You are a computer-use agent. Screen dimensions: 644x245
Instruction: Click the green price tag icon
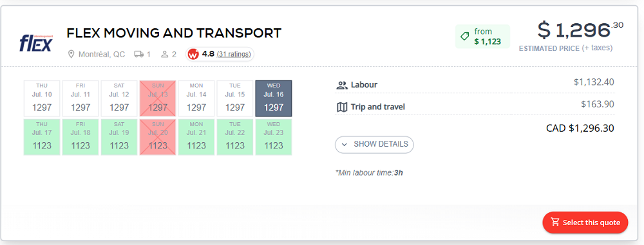pyautogui.click(x=465, y=37)
